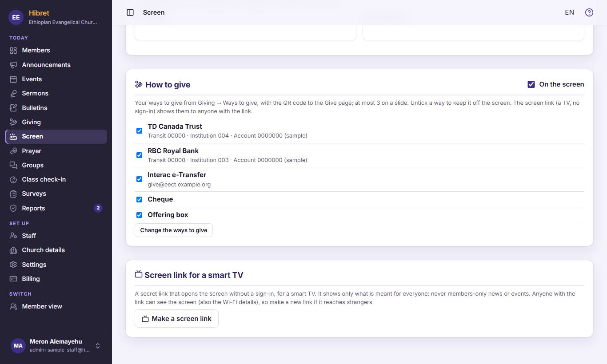
Task: Click the Events calendar icon
Action: click(13, 79)
